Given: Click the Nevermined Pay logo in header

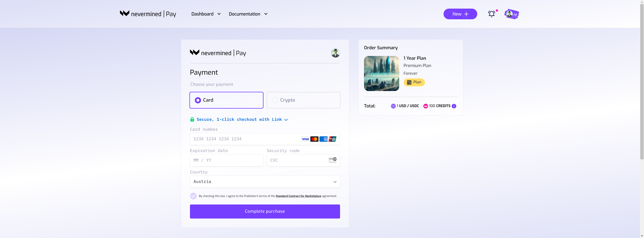Looking at the screenshot, I should (148, 14).
